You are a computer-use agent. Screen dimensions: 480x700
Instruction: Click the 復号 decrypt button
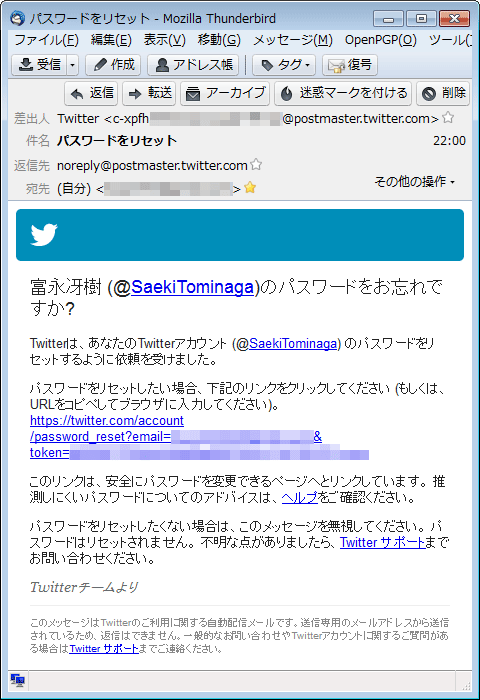(x=350, y=65)
